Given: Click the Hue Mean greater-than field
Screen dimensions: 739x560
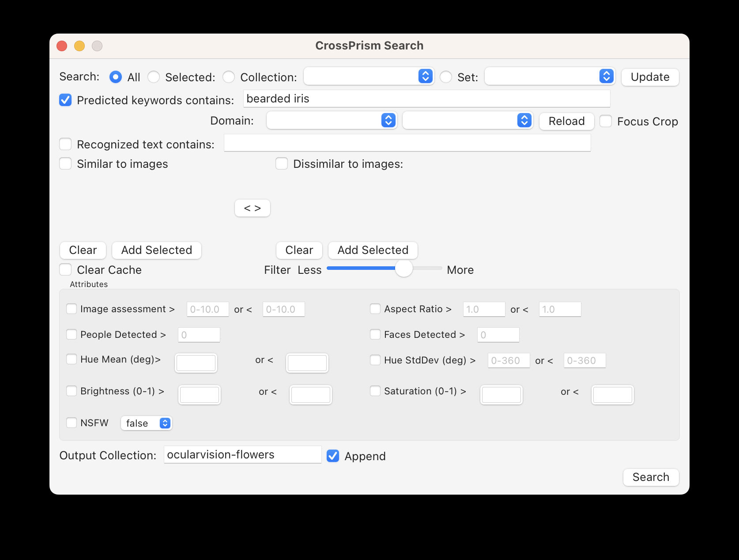Looking at the screenshot, I should (x=196, y=363).
